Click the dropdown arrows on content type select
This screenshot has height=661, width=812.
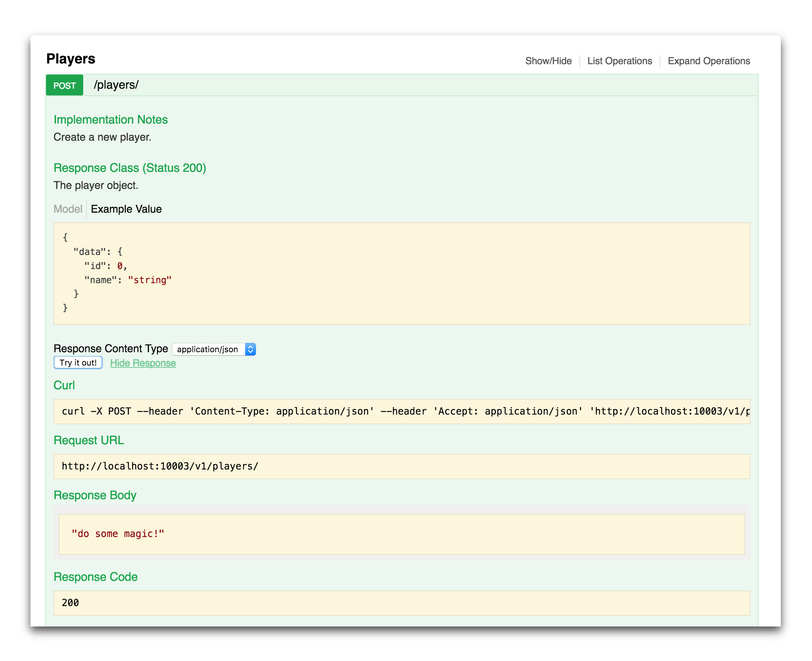click(x=250, y=349)
